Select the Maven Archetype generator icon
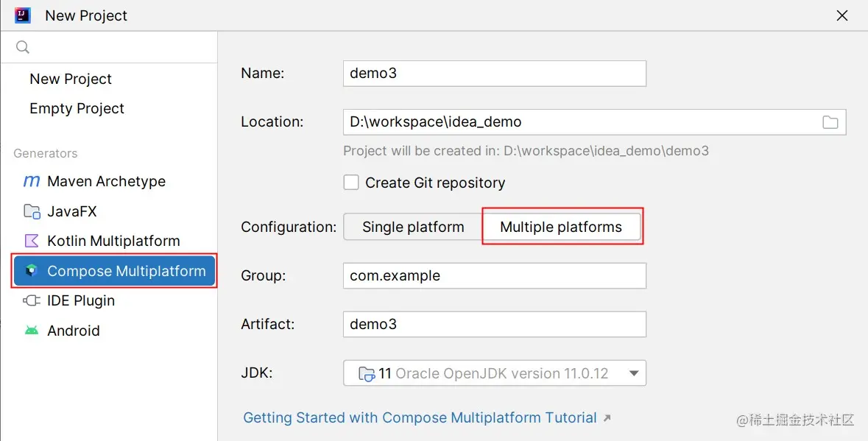This screenshot has height=441, width=868. point(31,181)
